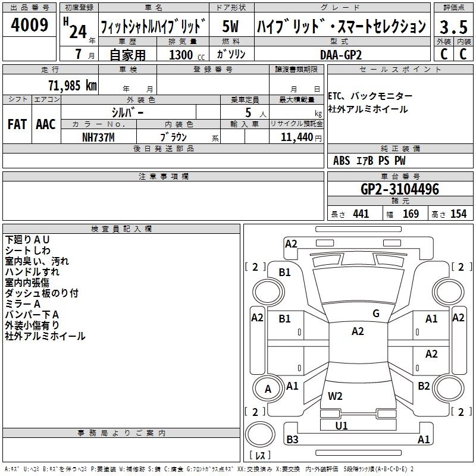The width and height of the screenshot is (476, 476).
Task: Select the B2 marker on the car diagram
Action: tap(424, 386)
